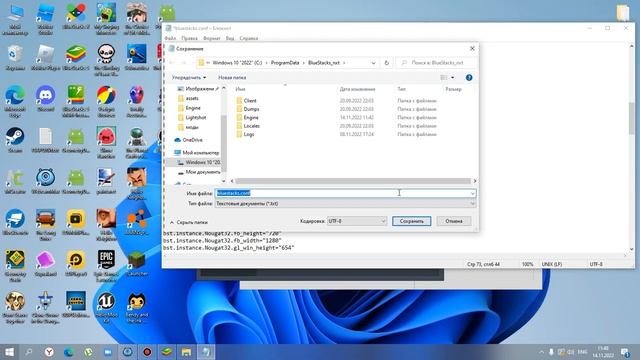The image size is (640, 360).
Task: Open the Logs folder in the file list
Action: (x=249, y=134)
